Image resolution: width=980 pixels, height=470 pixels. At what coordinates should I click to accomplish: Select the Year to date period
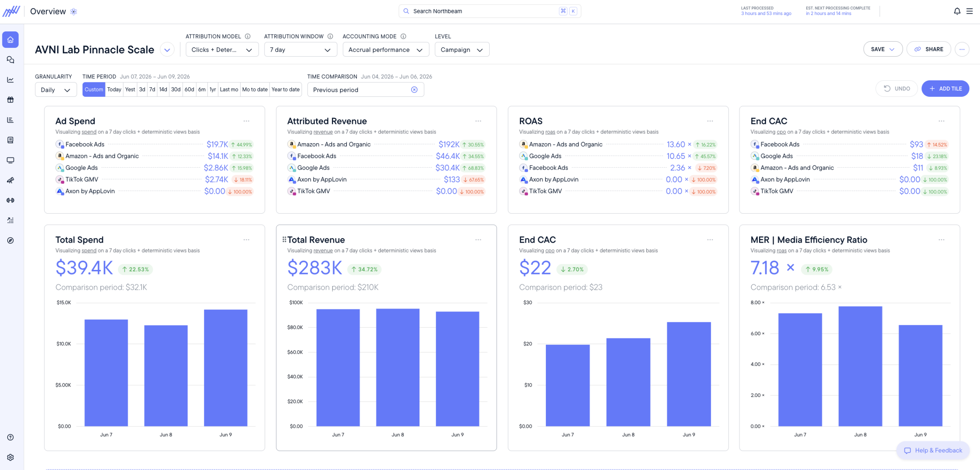point(286,90)
